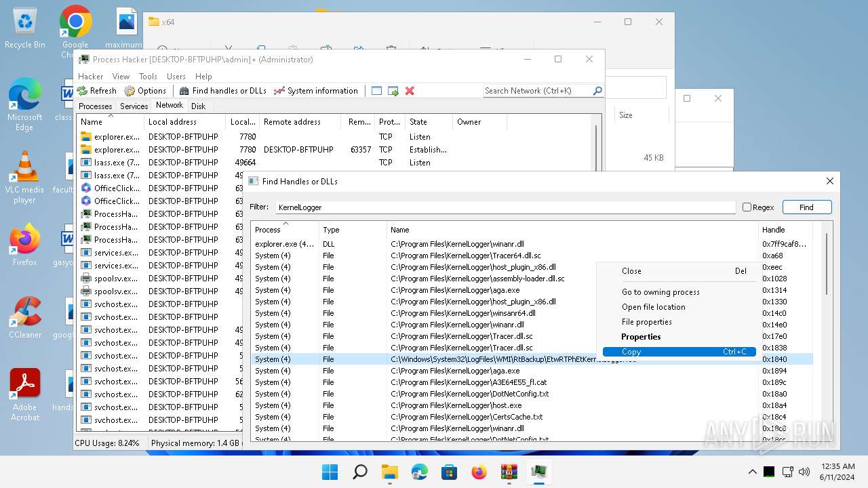Image resolution: width=868 pixels, height=488 pixels.
Task: Sort the network list by Local address
Action: [184, 122]
